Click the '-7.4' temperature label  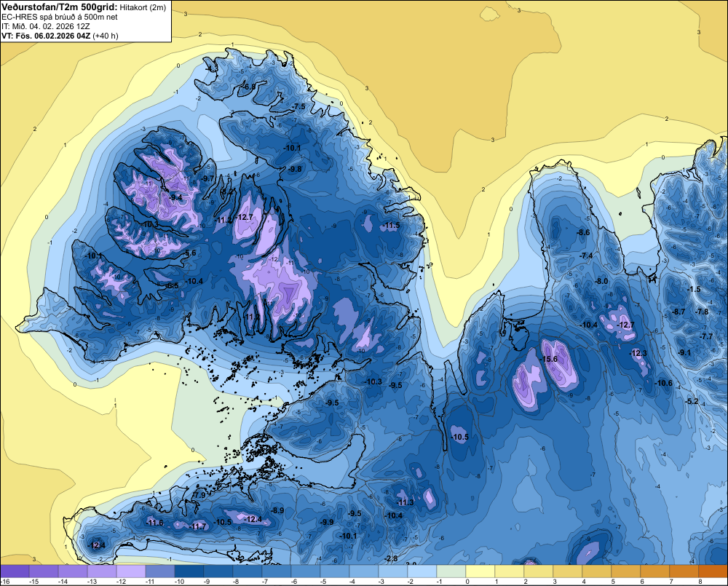pyautogui.click(x=586, y=256)
